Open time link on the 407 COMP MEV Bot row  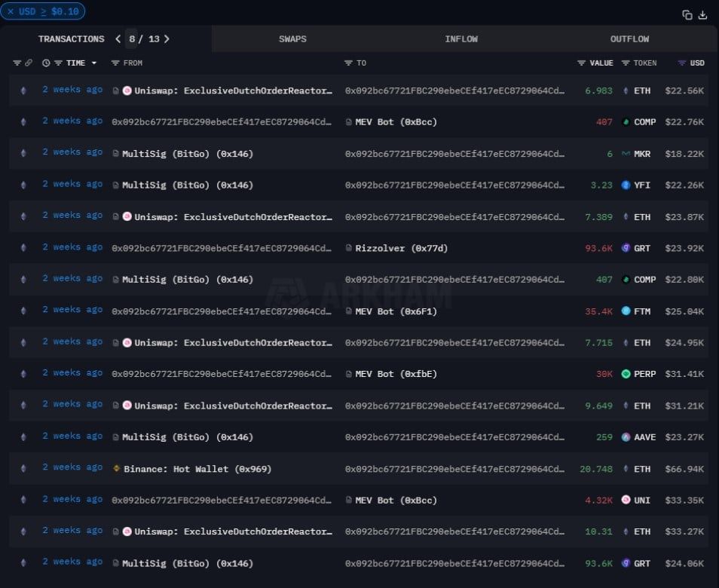coord(72,121)
